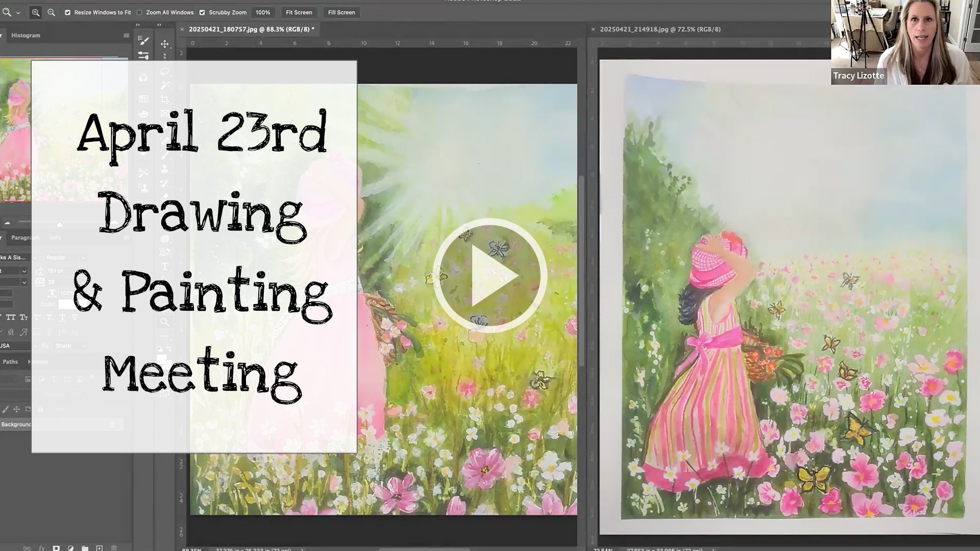Switch to the Paths tab
This screenshot has width=980, height=551.
tap(10, 362)
